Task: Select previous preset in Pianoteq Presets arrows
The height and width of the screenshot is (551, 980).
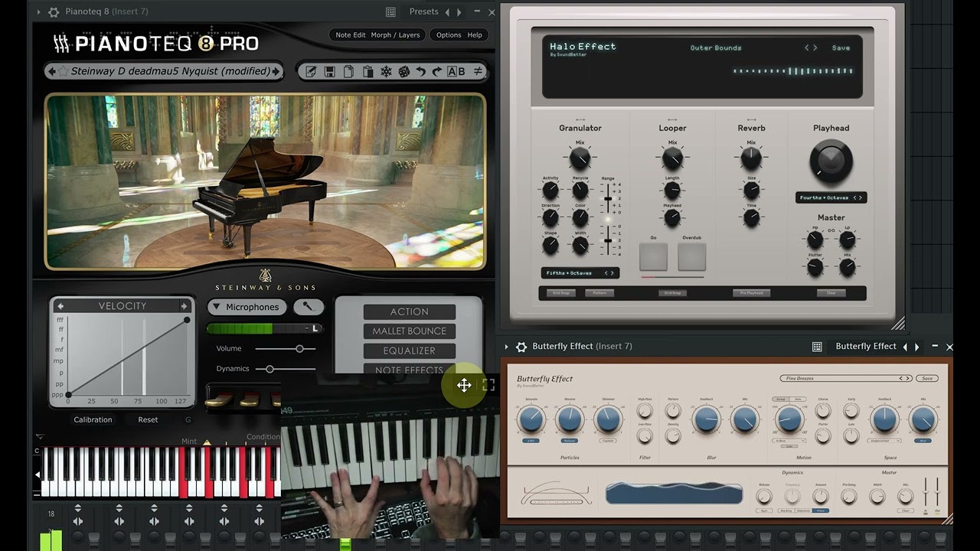Action: pyautogui.click(x=448, y=11)
